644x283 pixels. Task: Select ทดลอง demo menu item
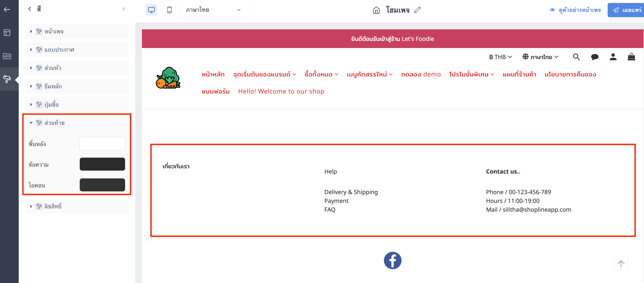click(x=421, y=74)
